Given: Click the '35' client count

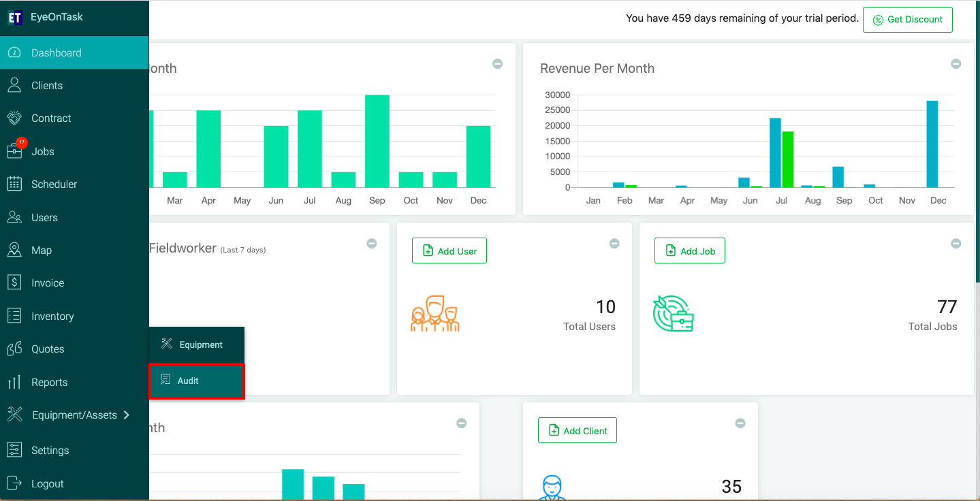Looking at the screenshot, I should click(x=731, y=487).
